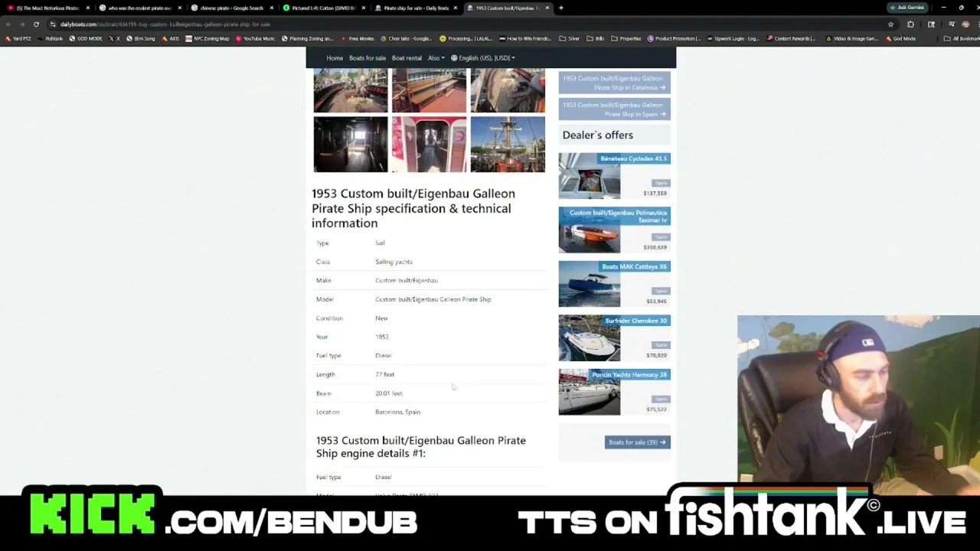Open the Yard PTZ bookmark
This screenshot has width=980, height=551.
18,38
